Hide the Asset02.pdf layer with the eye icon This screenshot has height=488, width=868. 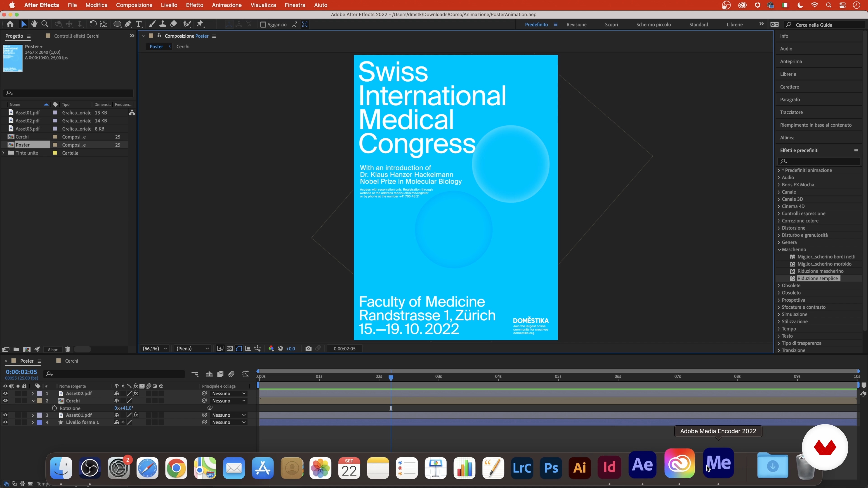(x=5, y=393)
